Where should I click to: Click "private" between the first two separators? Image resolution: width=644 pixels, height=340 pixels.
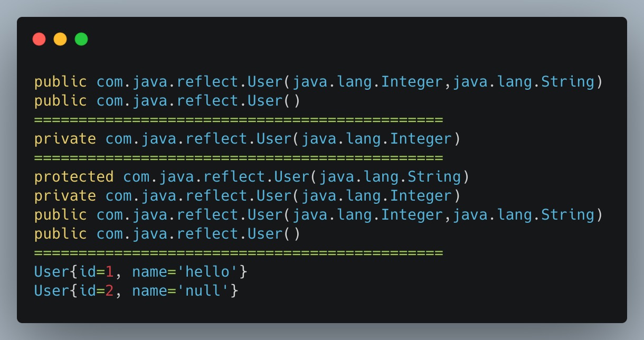point(65,139)
